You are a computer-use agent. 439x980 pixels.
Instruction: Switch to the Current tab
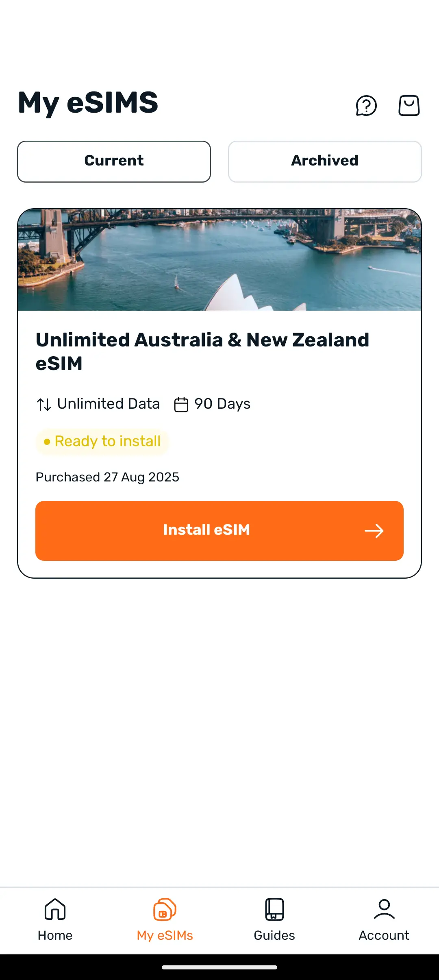coord(114,161)
